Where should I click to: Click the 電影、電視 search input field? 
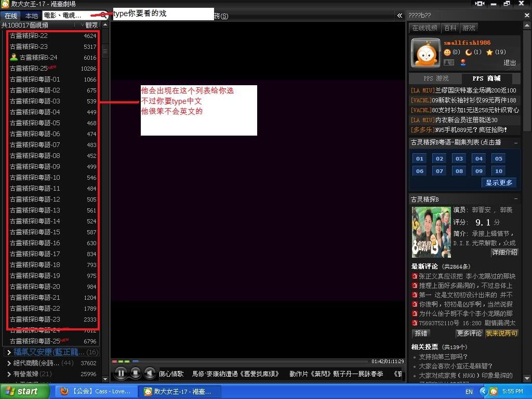[x=71, y=16]
